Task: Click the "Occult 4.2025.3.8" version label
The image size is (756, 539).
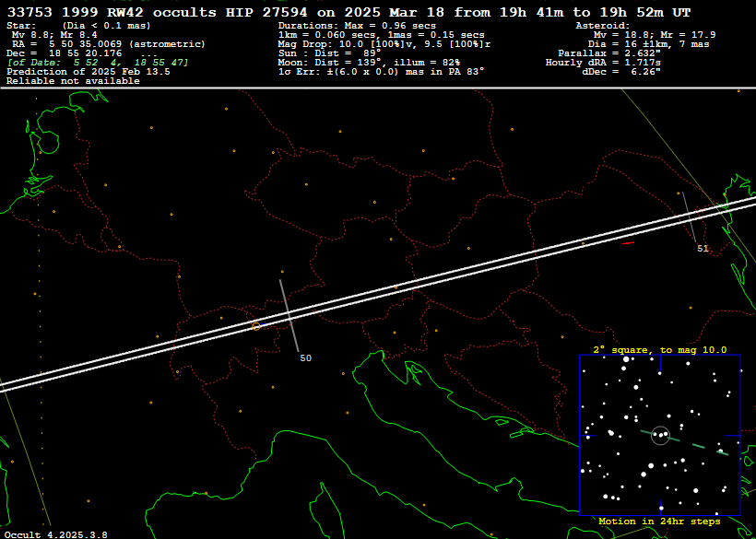Action: click(56, 534)
